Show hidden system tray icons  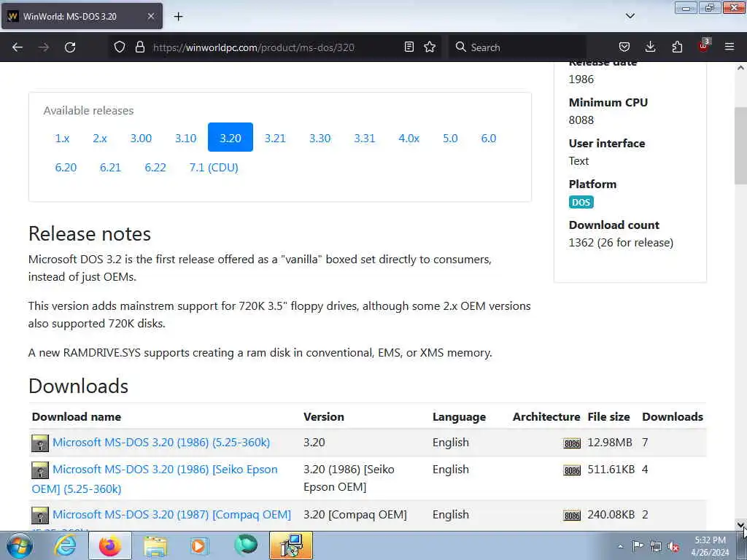(x=620, y=547)
